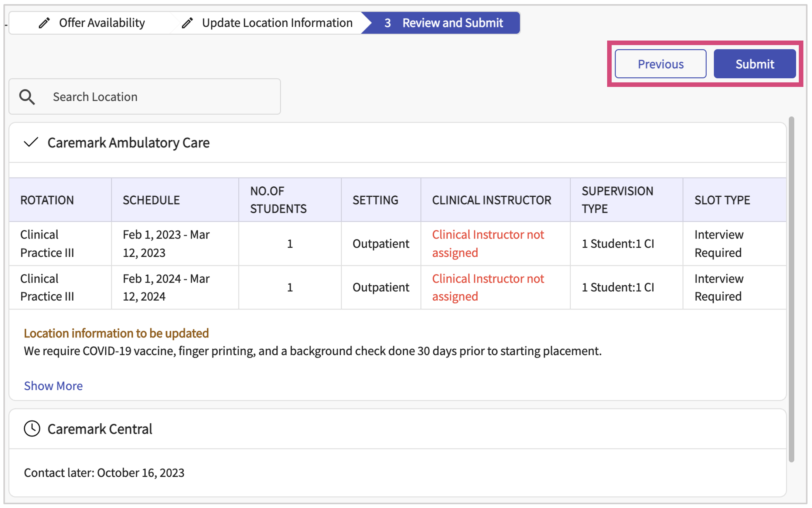Click the SETTING column header
The height and width of the screenshot is (508, 812).
pyautogui.click(x=381, y=200)
